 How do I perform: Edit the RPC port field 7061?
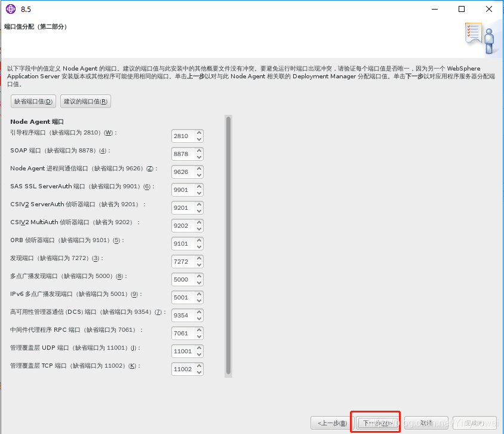point(183,334)
